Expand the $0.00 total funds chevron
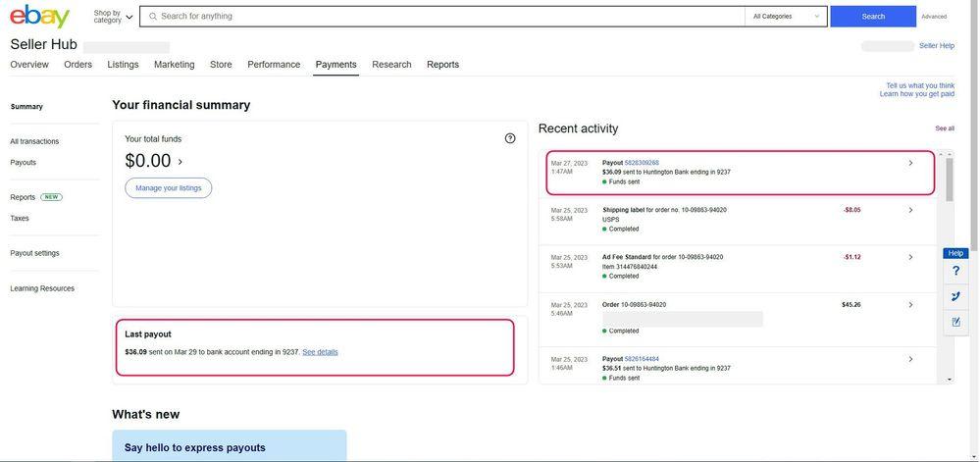 pyautogui.click(x=180, y=161)
